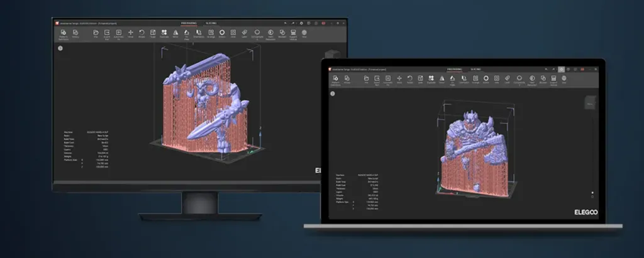Choose the Hollow tool on the monitor toolbar
The height and width of the screenshot is (258, 644).
click(x=221, y=33)
